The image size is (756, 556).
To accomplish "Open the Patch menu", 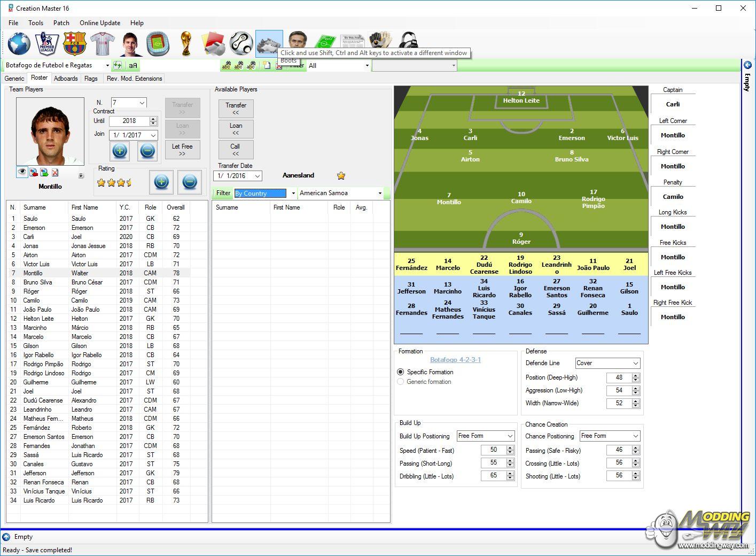I will point(61,23).
